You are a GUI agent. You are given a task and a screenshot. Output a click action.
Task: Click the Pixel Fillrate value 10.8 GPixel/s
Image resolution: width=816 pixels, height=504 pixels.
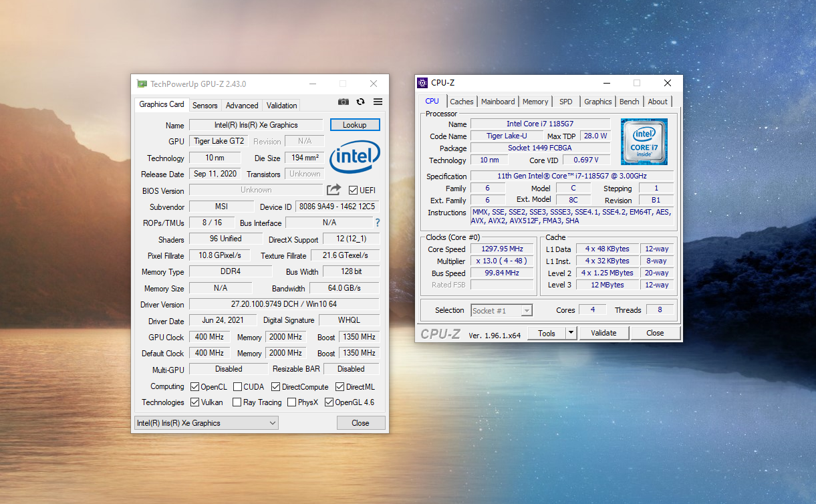(220, 255)
